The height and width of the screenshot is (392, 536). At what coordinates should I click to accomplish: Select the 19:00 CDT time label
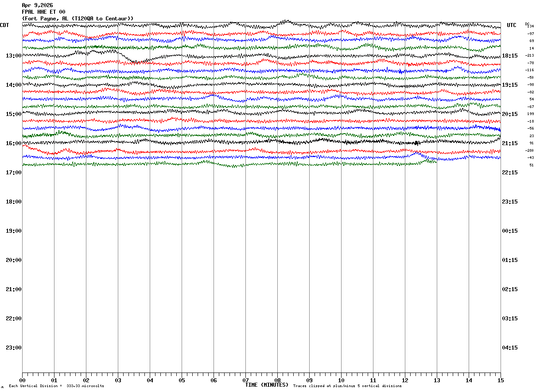pos(14,231)
